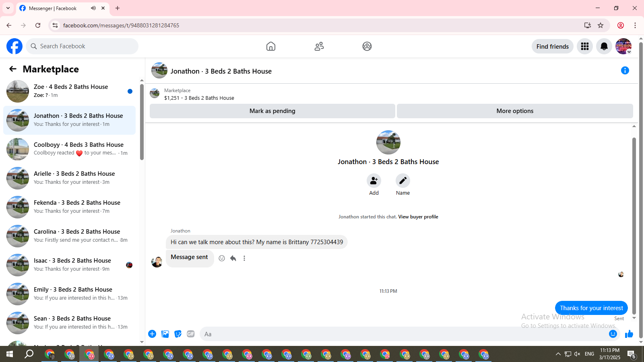Reload the Facebook page

pos(38,25)
